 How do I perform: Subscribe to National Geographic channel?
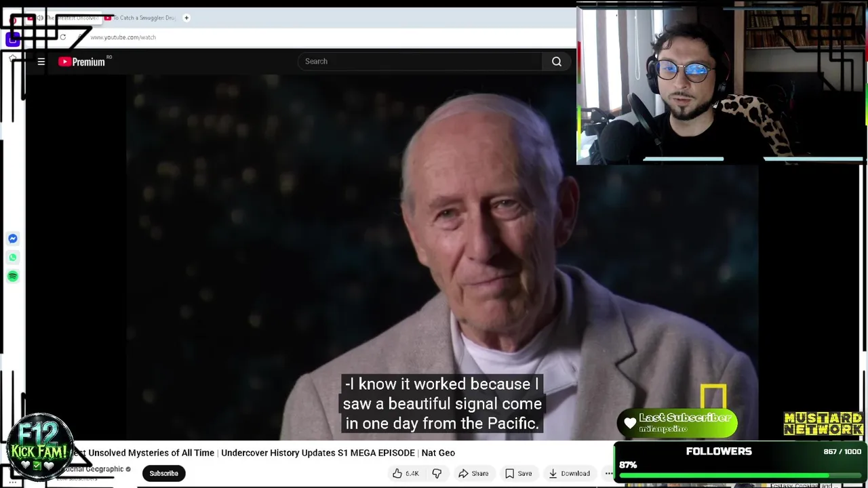coord(163,473)
